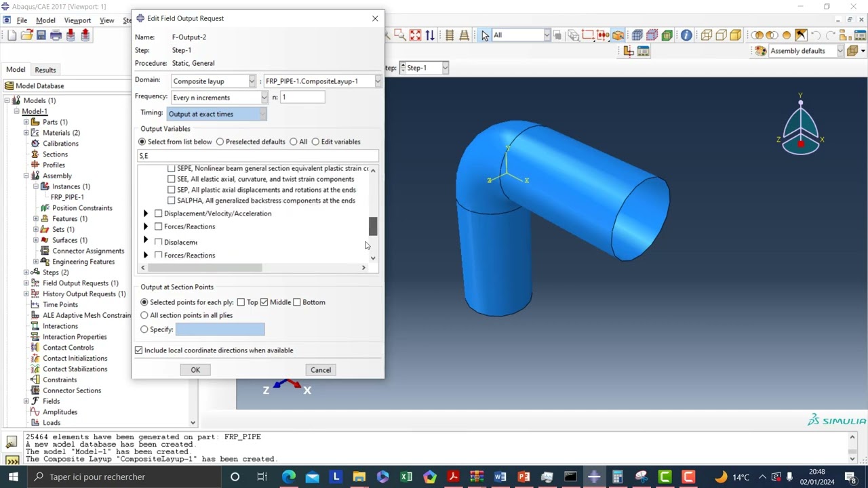Viewport: 868px width, 488px height.
Task: Open Word from the taskbar
Action: pos(500,476)
